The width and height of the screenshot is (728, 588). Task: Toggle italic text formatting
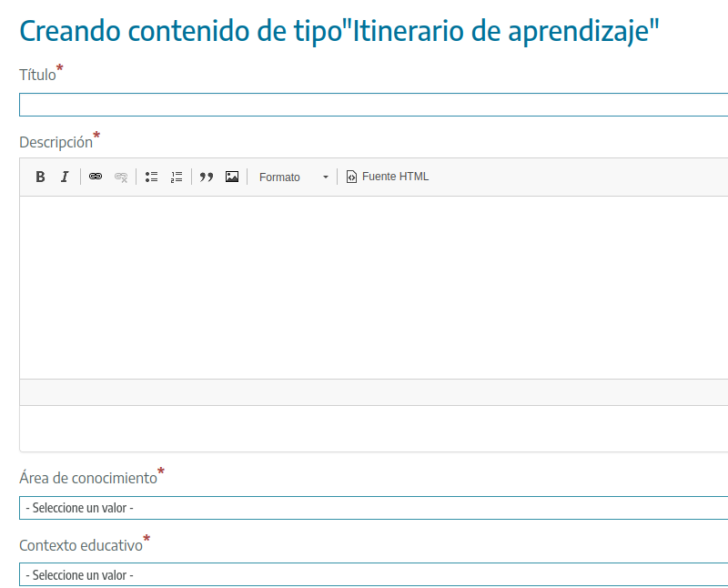tap(65, 177)
